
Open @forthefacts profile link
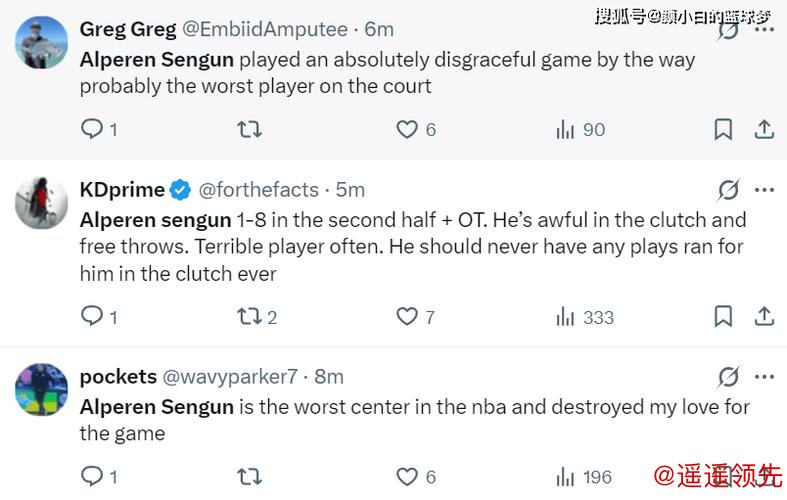(258, 189)
